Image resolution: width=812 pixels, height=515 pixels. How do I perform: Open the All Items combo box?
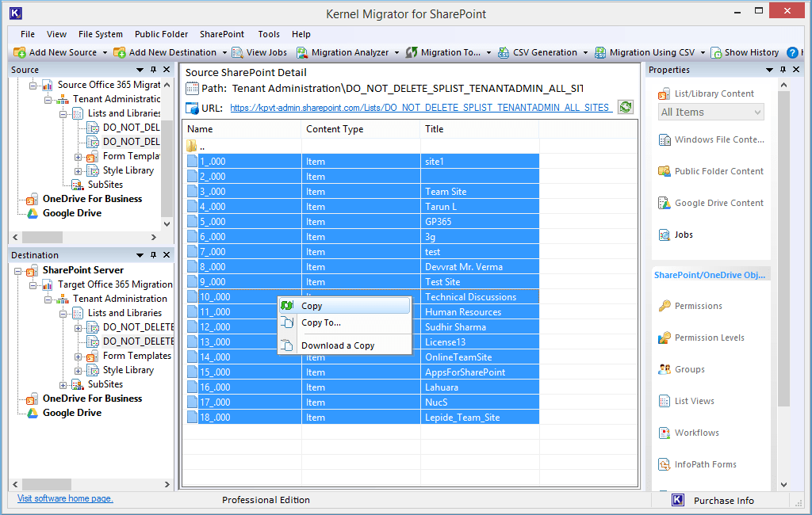click(x=711, y=113)
